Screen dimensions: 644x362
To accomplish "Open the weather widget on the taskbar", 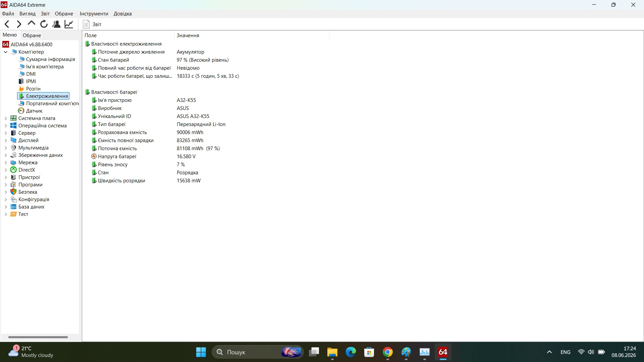I will 31,352.
